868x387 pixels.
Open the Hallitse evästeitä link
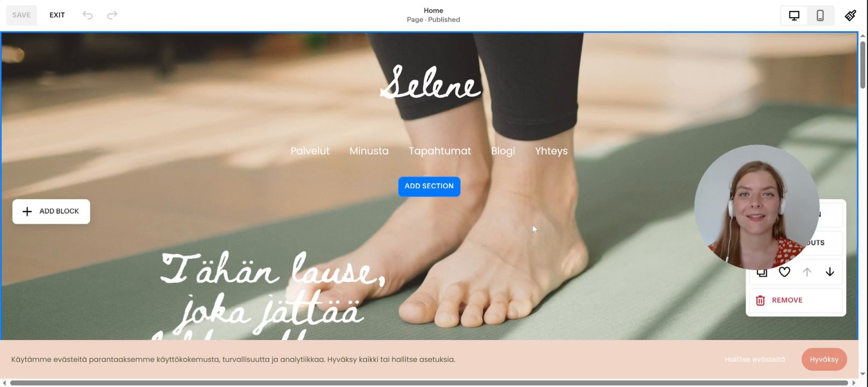click(755, 359)
